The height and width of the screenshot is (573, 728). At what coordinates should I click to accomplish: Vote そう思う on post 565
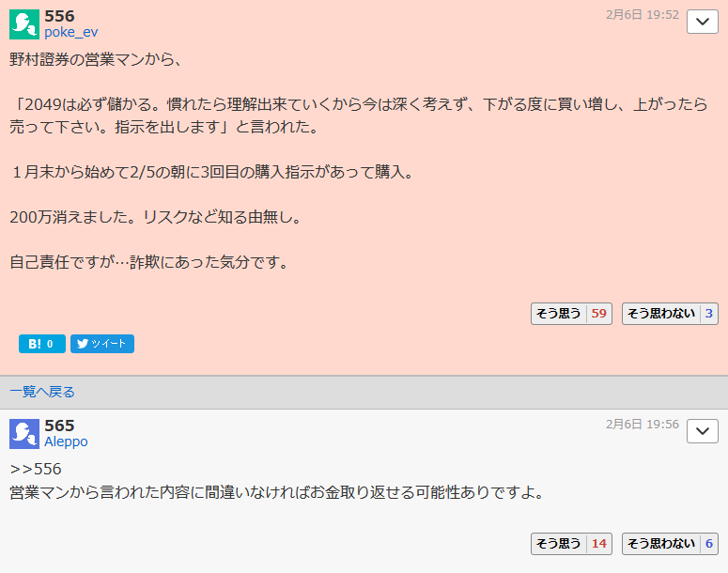coord(571,543)
